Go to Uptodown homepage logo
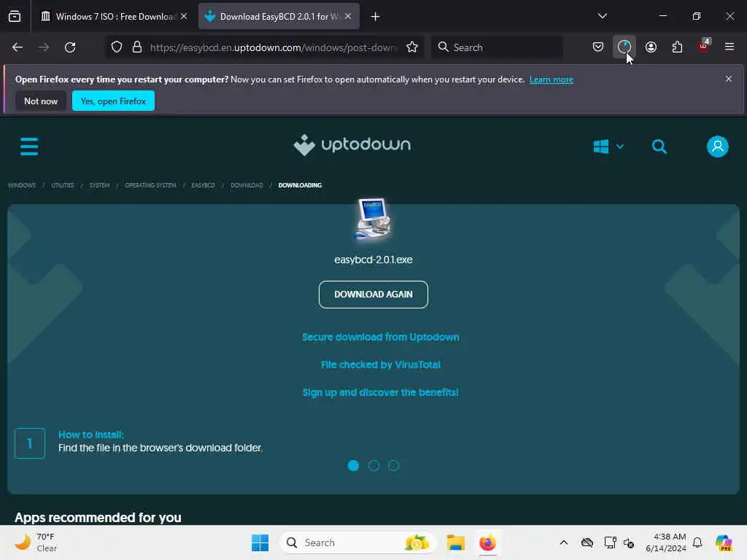Viewport: 747px width, 560px height. 352,145
